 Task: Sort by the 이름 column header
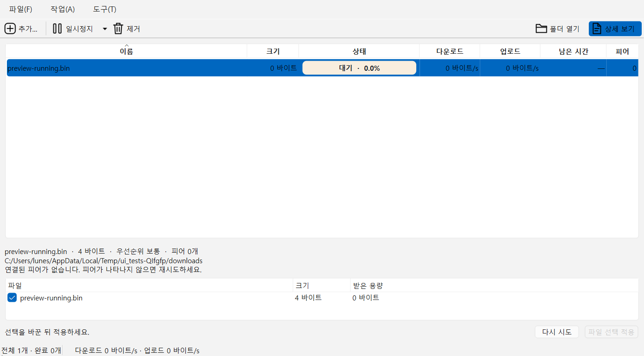[126, 51]
